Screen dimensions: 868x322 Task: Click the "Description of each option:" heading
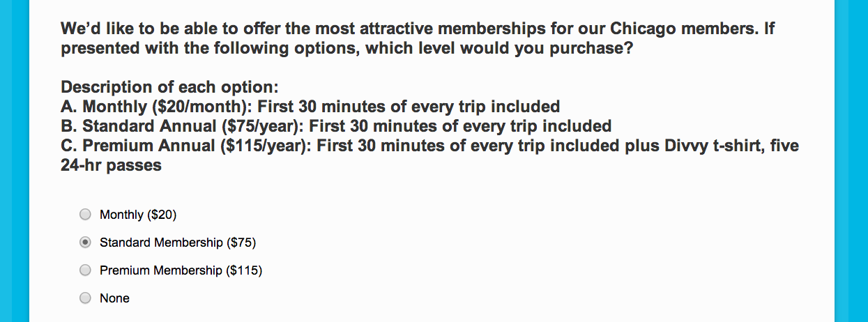tap(169, 88)
